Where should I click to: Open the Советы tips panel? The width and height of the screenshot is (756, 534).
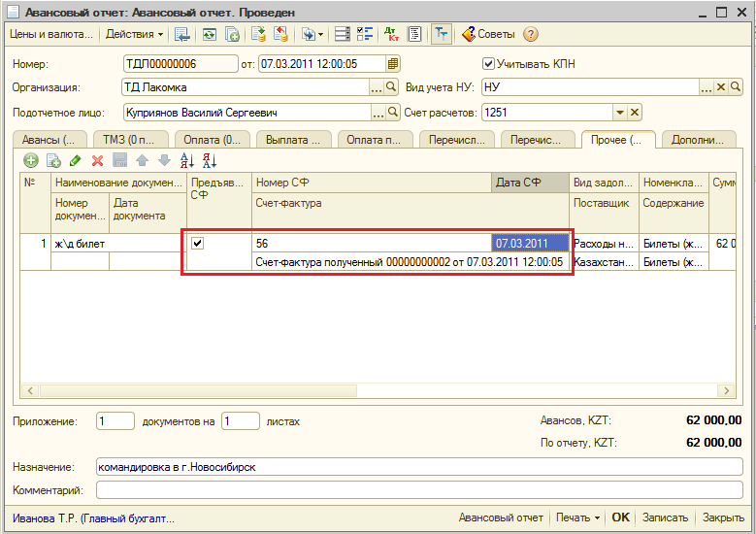click(x=487, y=34)
